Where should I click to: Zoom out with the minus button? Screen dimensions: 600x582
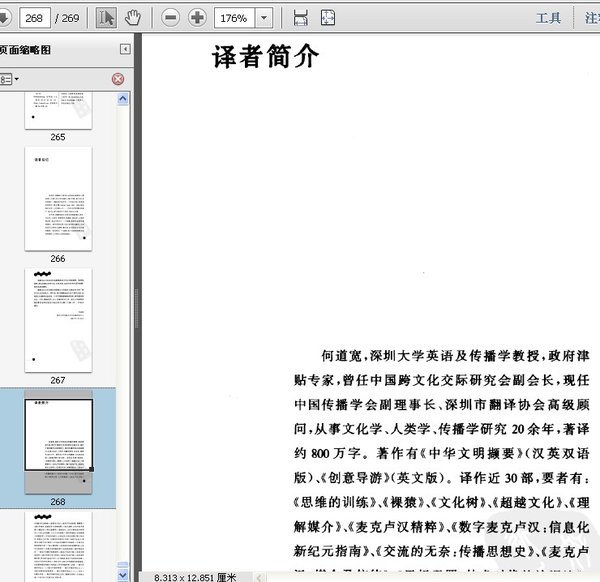tap(170, 17)
